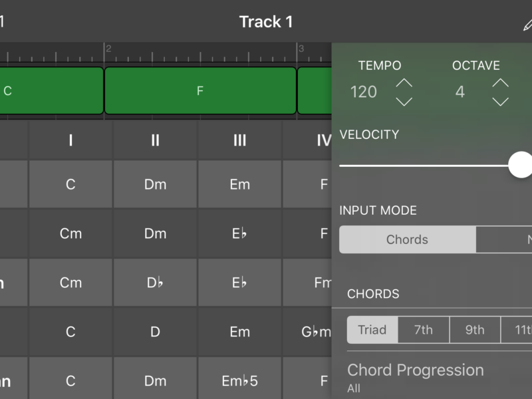The width and height of the screenshot is (532, 399).
Task: Decrease tempo with the down arrow
Action: coord(404,102)
